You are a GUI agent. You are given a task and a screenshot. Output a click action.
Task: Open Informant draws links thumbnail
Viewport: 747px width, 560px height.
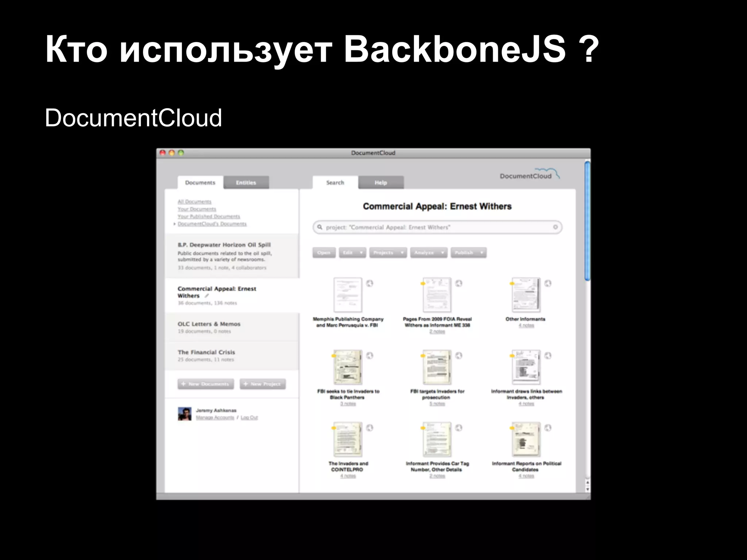coord(526,367)
